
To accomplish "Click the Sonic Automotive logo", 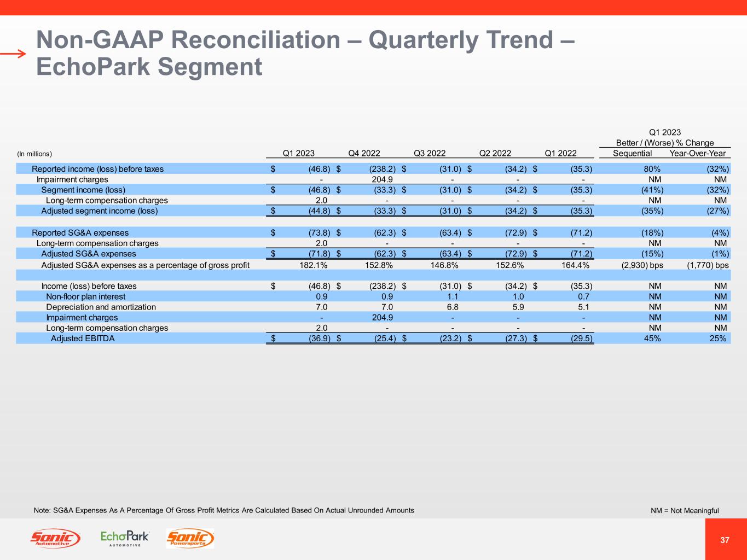I will 55,539.
